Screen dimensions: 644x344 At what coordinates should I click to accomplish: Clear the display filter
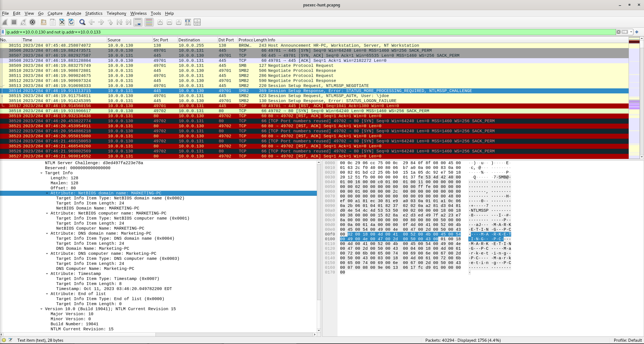click(x=619, y=32)
